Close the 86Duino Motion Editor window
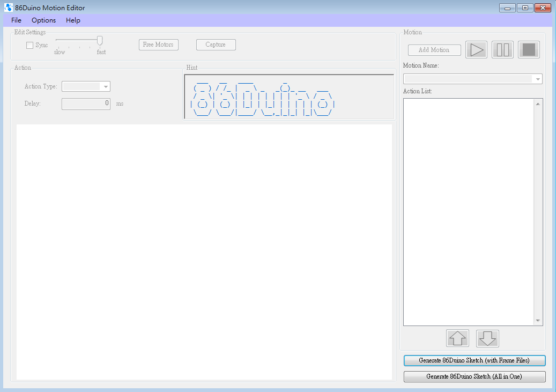556x392 pixels. [x=543, y=8]
